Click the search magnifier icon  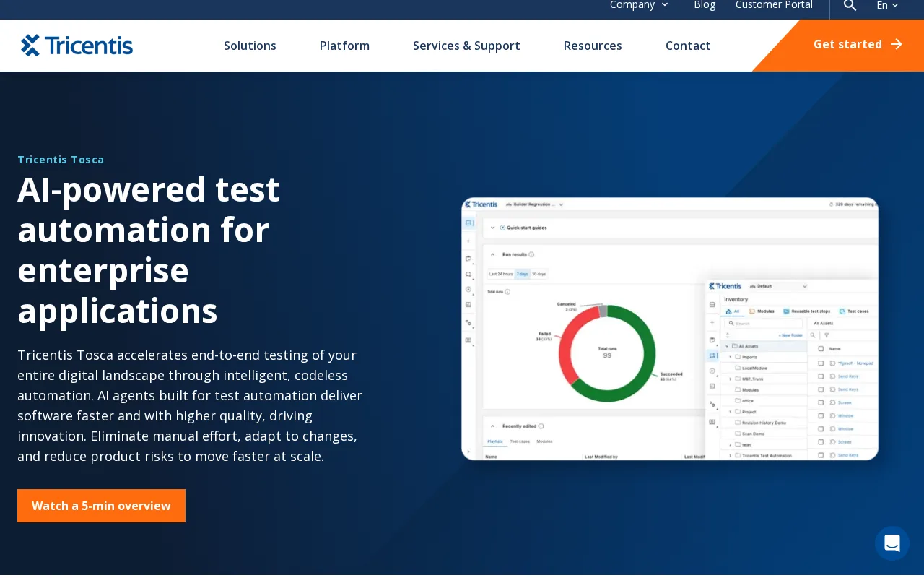click(850, 6)
